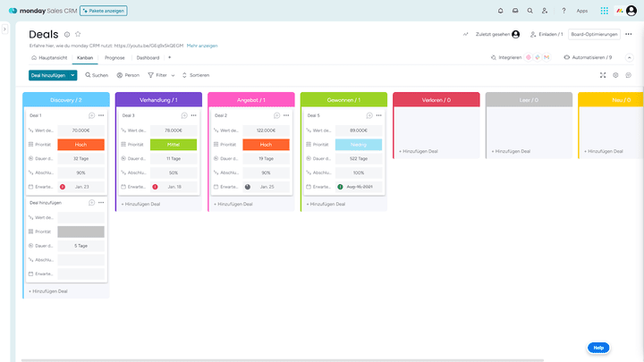Open the Dashboard tab
Image resolution: width=644 pixels, height=362 pixels.
coord(148,58)
